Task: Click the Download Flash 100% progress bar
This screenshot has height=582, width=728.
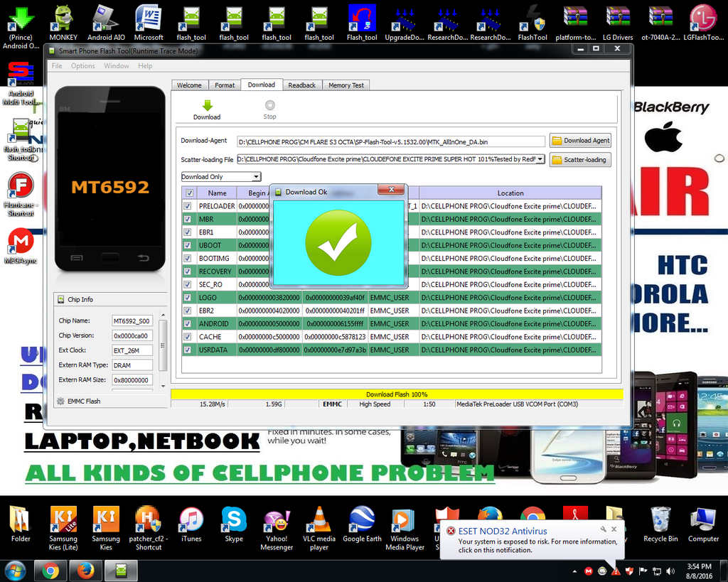Action: pos(397,394)
